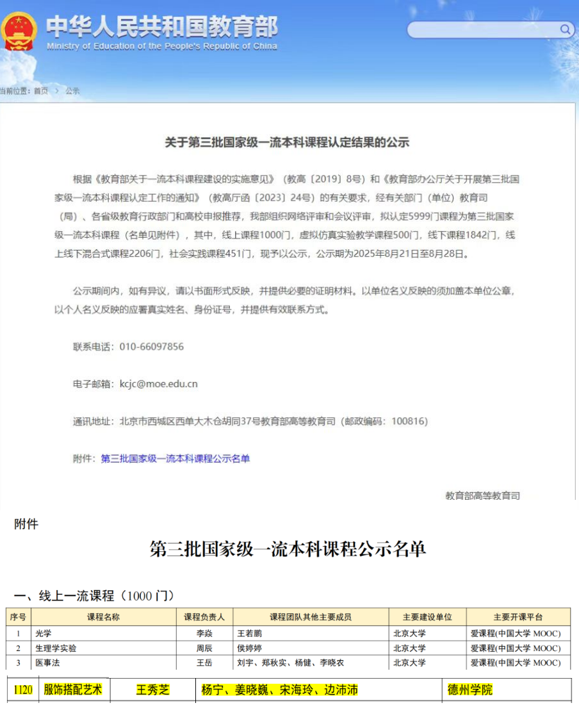The width and height of the screenshot is (579, 728).
Task: Click the 序号 column header
Action: [x=17, y=617]
